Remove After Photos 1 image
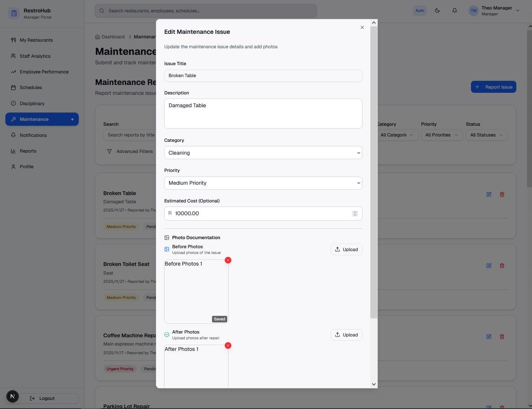Screen dimensions: 532x409 (228, 346)
